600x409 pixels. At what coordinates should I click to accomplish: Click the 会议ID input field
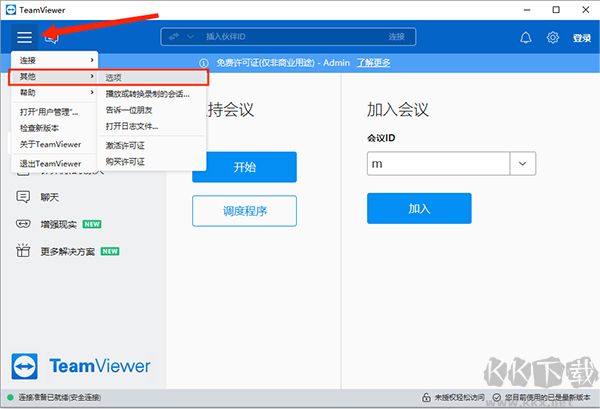[438, 163]
